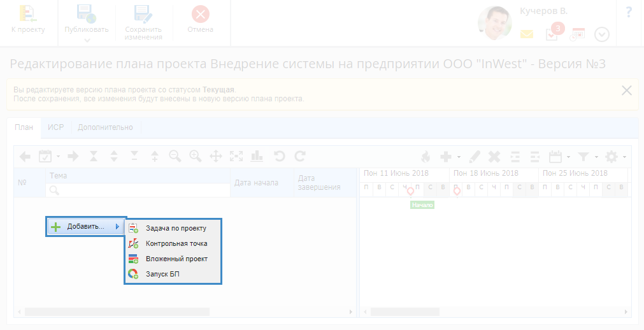This screenshot has height=330, width=644.
Task: Choose Запуск БП from the menu
Action: (163, 274)
